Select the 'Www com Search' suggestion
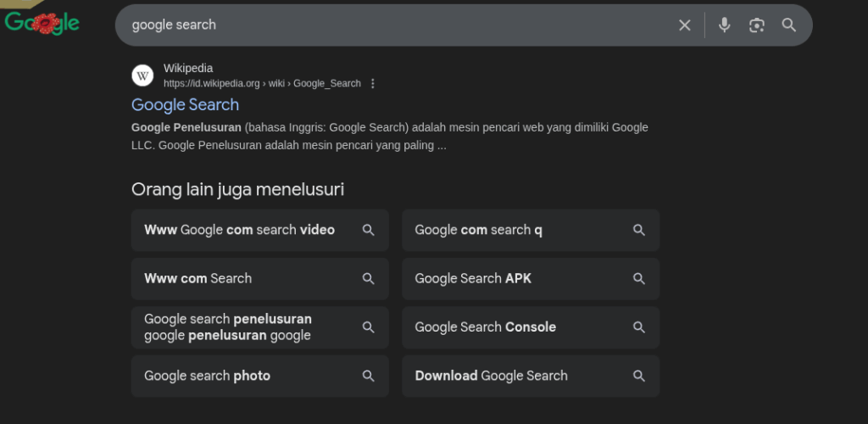This screenshot has width=868, height=424. (x=259, y=278)
